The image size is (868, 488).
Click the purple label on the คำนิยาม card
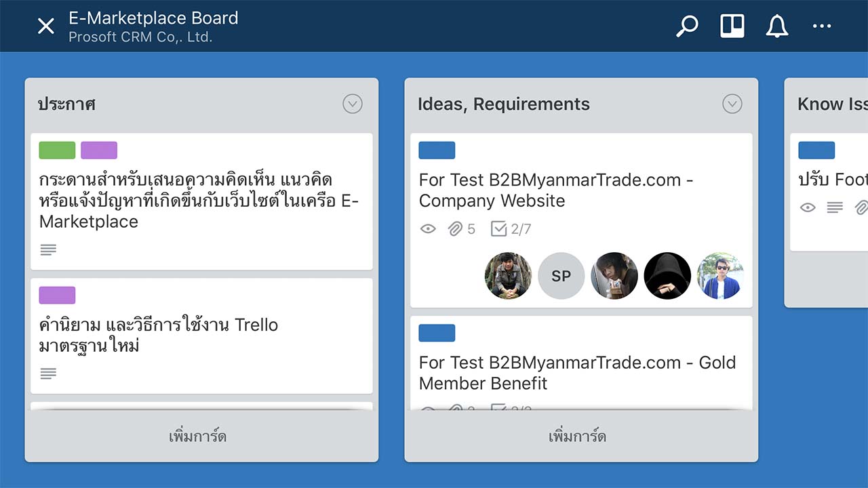point(57,294)
